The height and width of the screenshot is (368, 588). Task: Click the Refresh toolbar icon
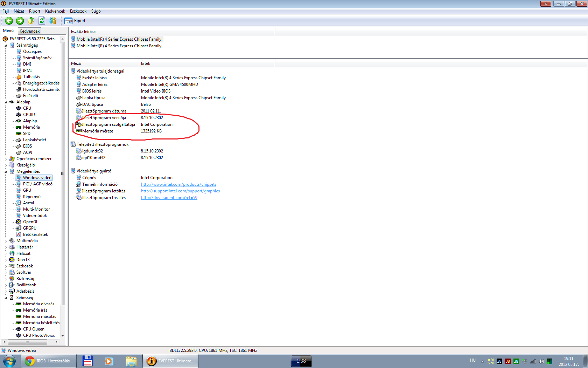pyautogui.click(x=42, y=21)
